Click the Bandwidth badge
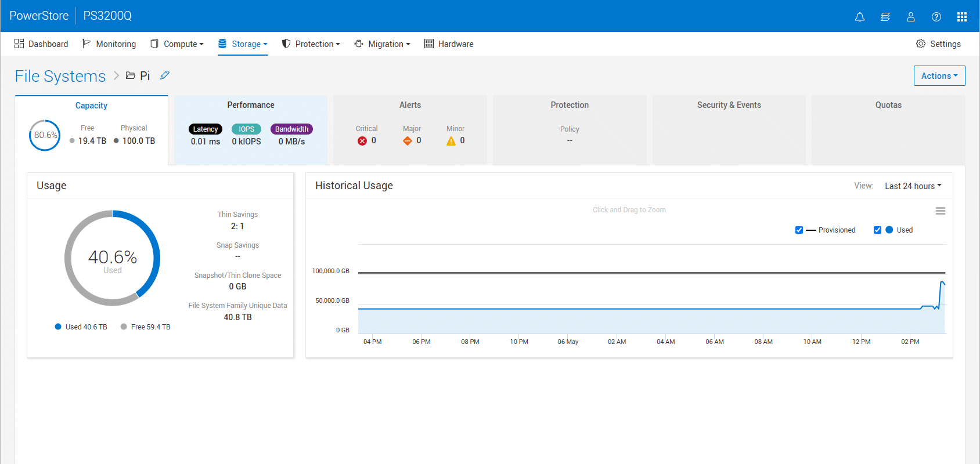This screenshot has width=980, height=464. point(291,129)
